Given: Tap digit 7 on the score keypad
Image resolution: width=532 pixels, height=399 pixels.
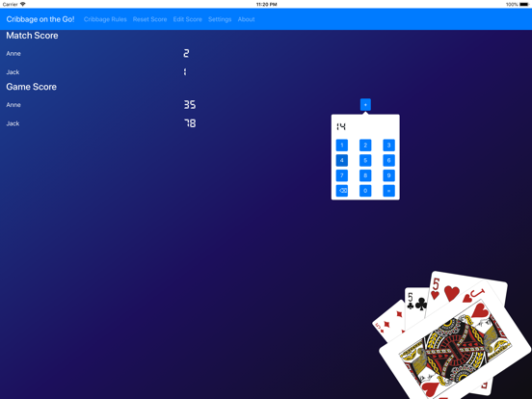Looking at the screenshot, I should coord(342,175).
